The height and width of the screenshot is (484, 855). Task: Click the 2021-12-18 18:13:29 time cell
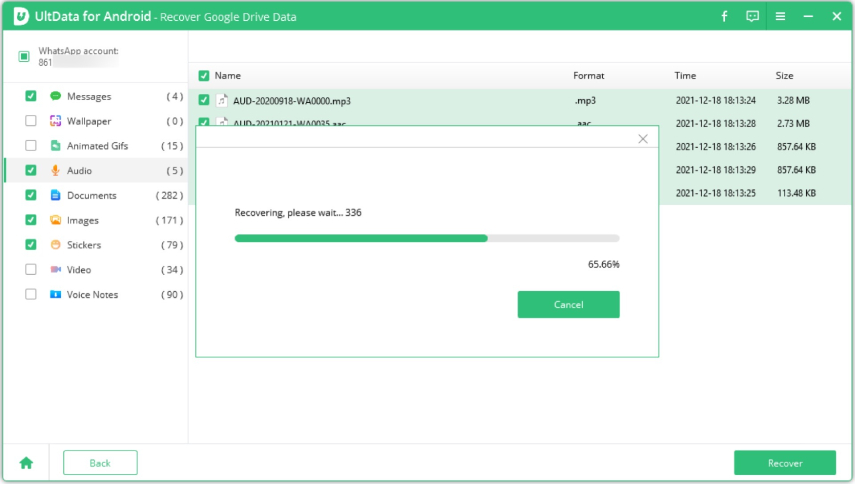[x=715, y=170]
